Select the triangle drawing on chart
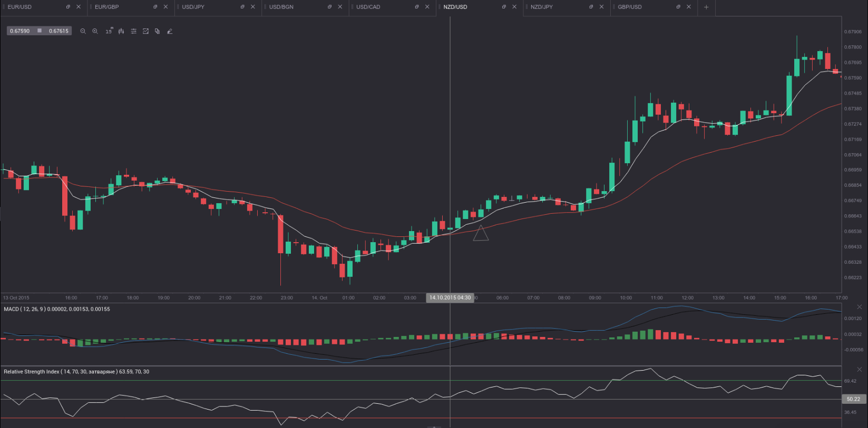 (481, 234)
